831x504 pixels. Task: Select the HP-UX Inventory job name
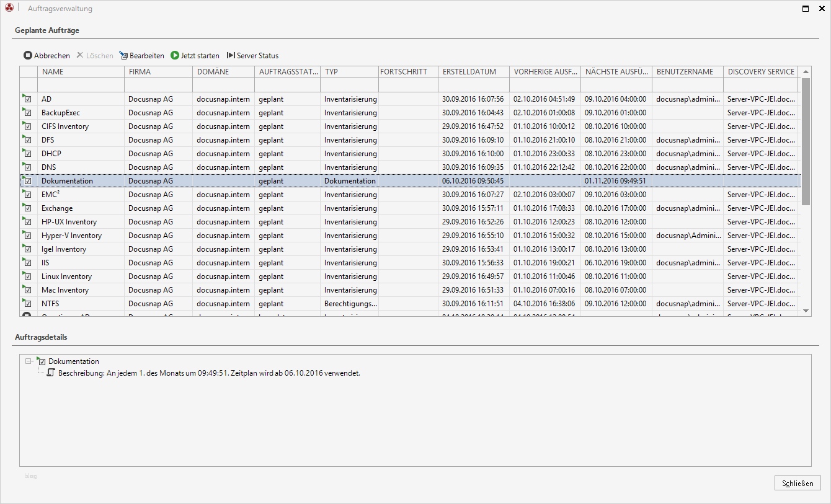pos(69,222)
